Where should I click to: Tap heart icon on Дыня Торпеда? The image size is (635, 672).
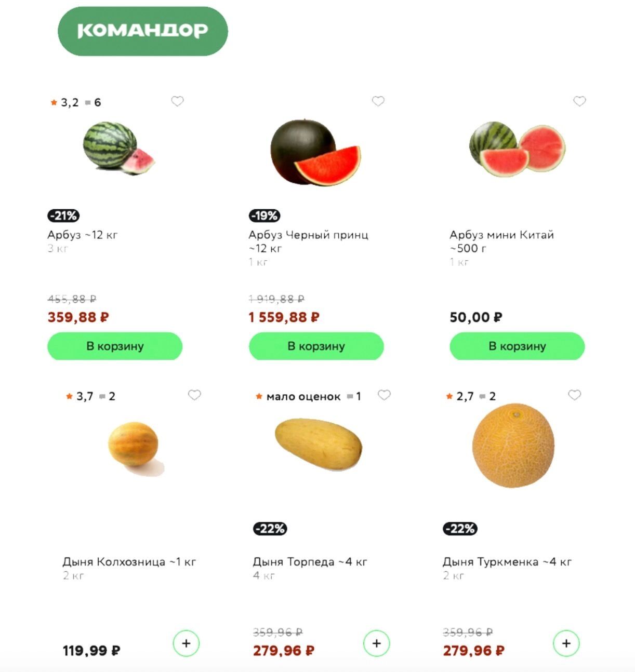384,395
